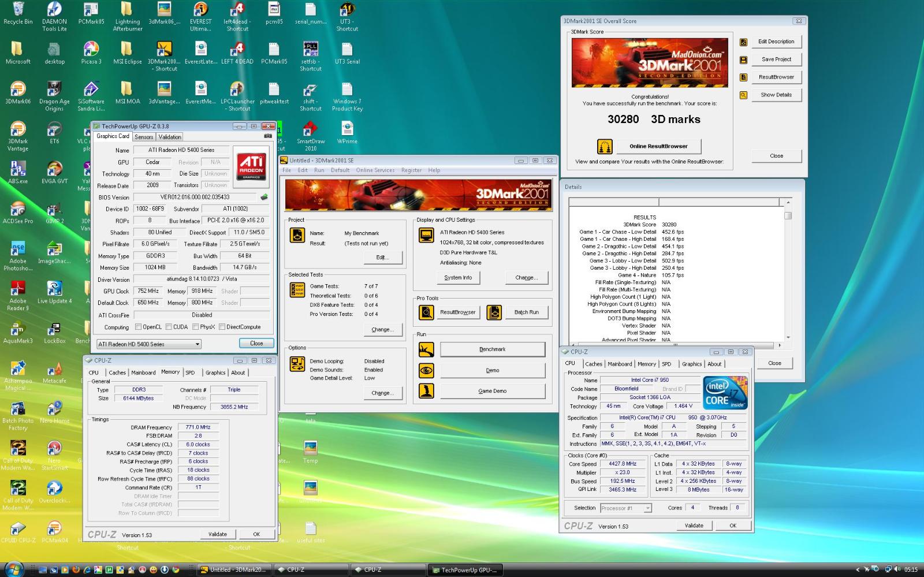Open the Help menu in 3DMark2001 SE
This screenshot has width=924, height=577.
434,170
